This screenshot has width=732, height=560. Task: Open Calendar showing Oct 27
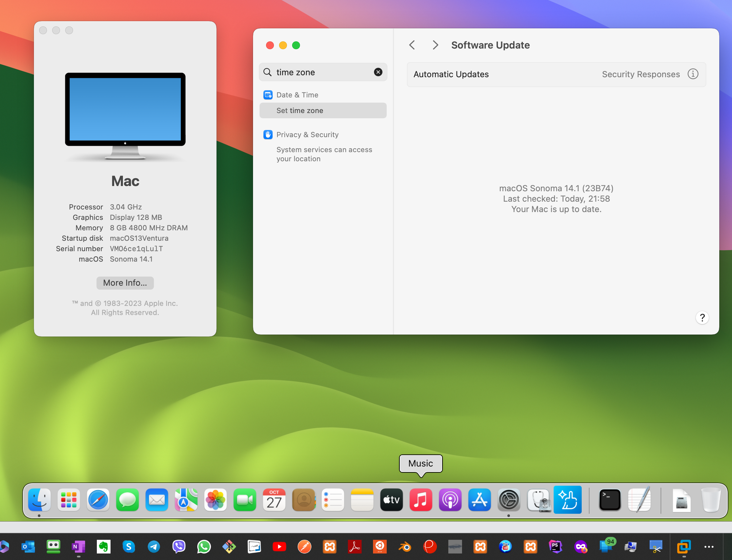(274, 500)
